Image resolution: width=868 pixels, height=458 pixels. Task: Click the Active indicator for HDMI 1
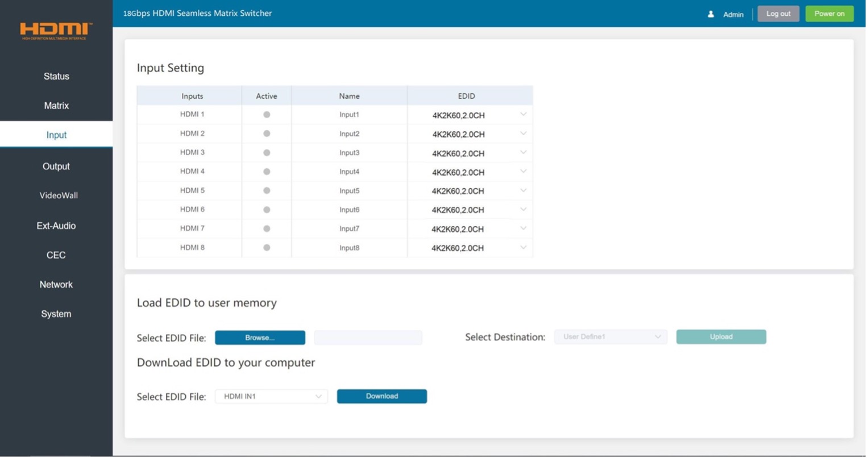(x=266, y=114)
